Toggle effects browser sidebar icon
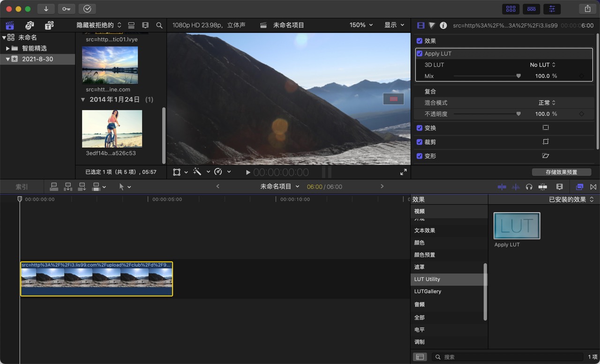The height and width of the screenshot is (364, 600). 420,357
